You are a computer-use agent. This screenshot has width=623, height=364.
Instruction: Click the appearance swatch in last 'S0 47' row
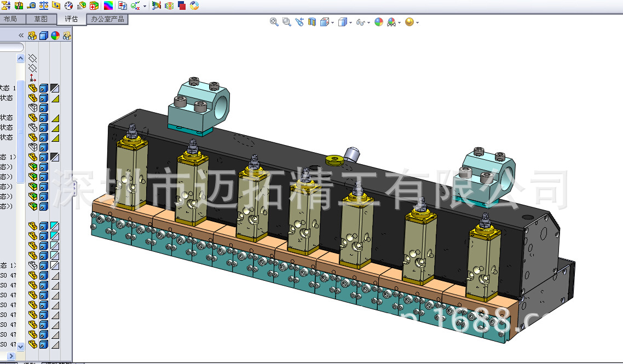[x=55, y=344]
